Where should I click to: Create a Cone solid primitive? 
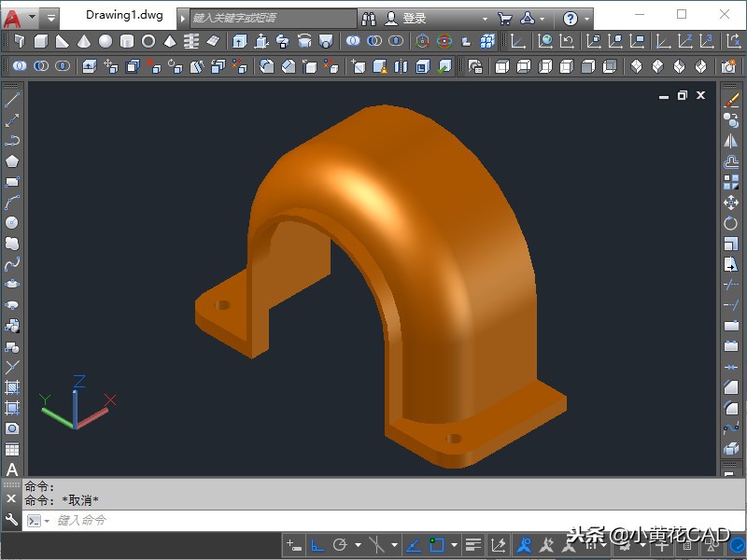pyautogui.click(x=84, y=41)
